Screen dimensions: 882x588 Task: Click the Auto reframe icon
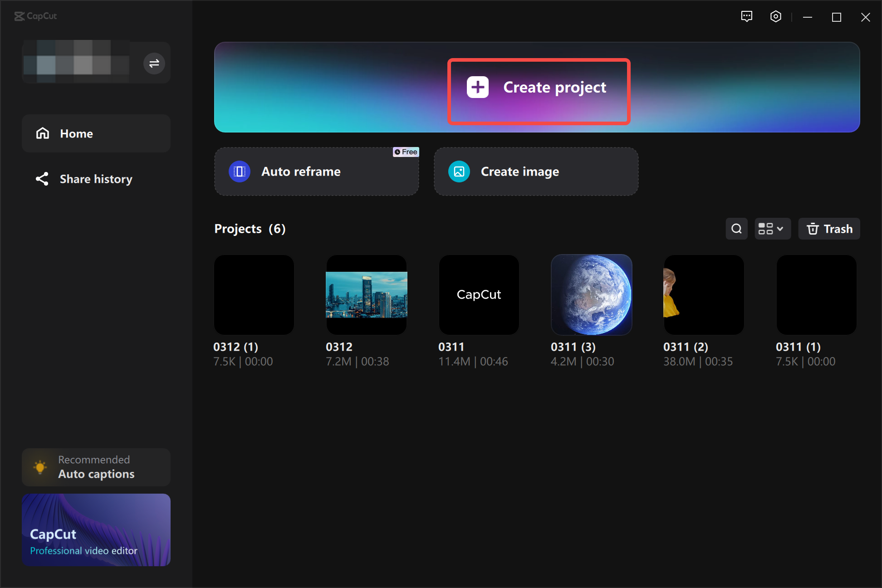click(240, 171)
